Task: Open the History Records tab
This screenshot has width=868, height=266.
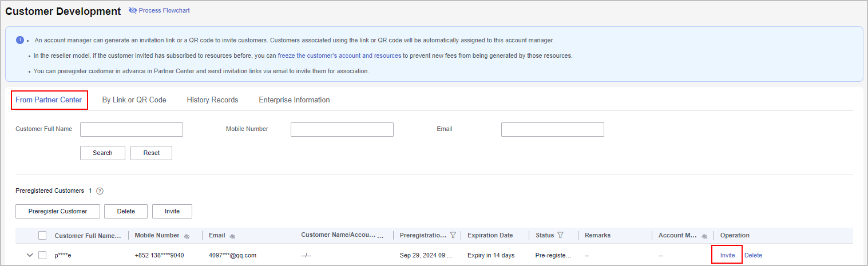Action: tap(212, 100)
